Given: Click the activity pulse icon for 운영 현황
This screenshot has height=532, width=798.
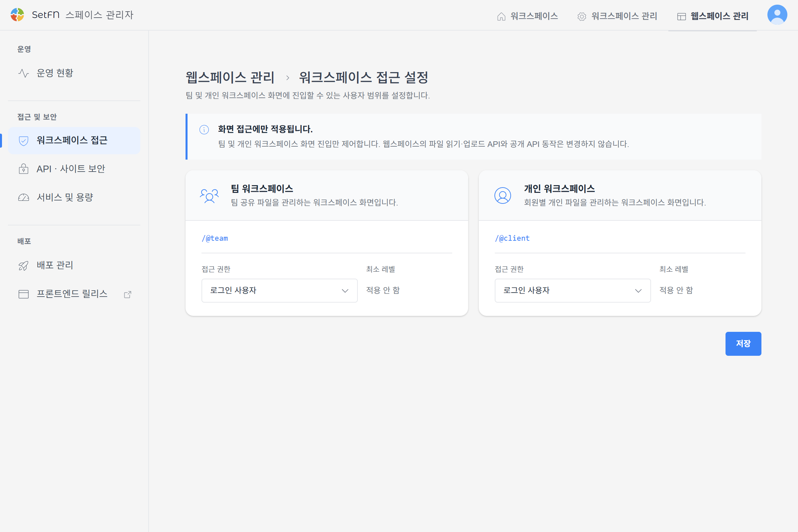Looking at the screenshot, I should coord(23,73).
